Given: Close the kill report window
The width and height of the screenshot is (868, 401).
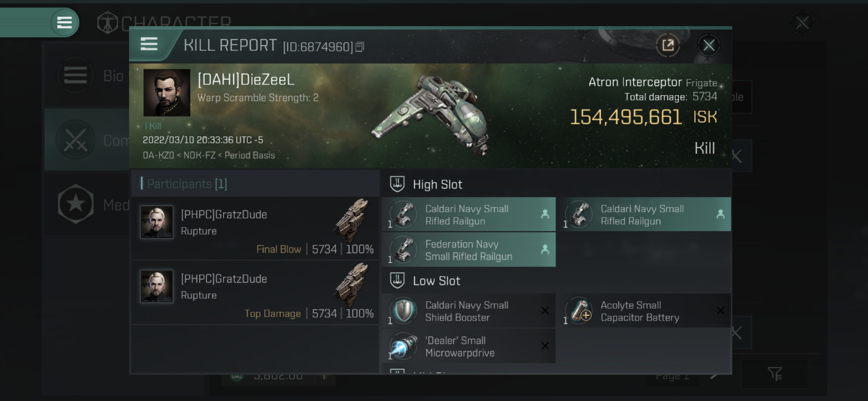Looking at the screenshot, I should (x=708, y=45).
